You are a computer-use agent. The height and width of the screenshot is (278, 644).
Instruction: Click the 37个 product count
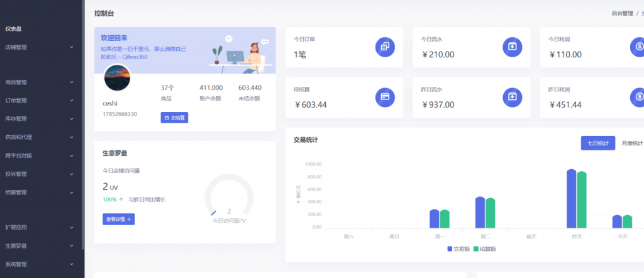[x=167, y=87]
